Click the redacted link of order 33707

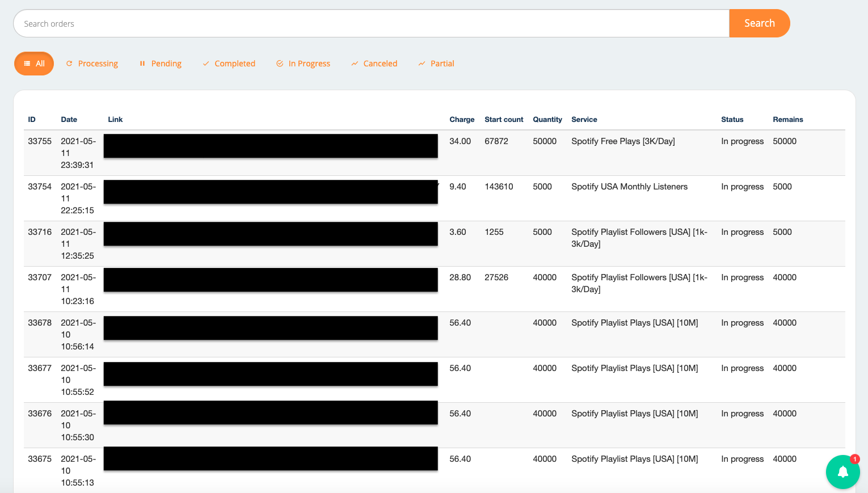click(271, 280)
